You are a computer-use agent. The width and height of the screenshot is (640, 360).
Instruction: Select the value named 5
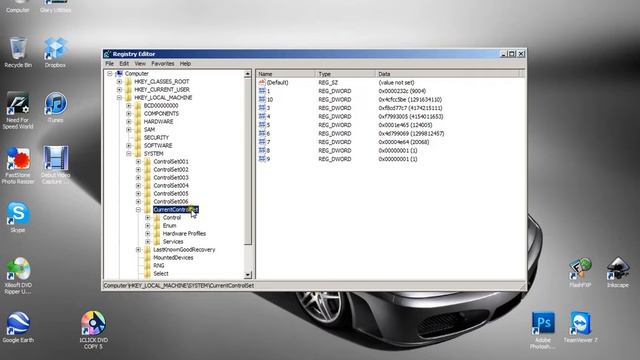(268, 125)
